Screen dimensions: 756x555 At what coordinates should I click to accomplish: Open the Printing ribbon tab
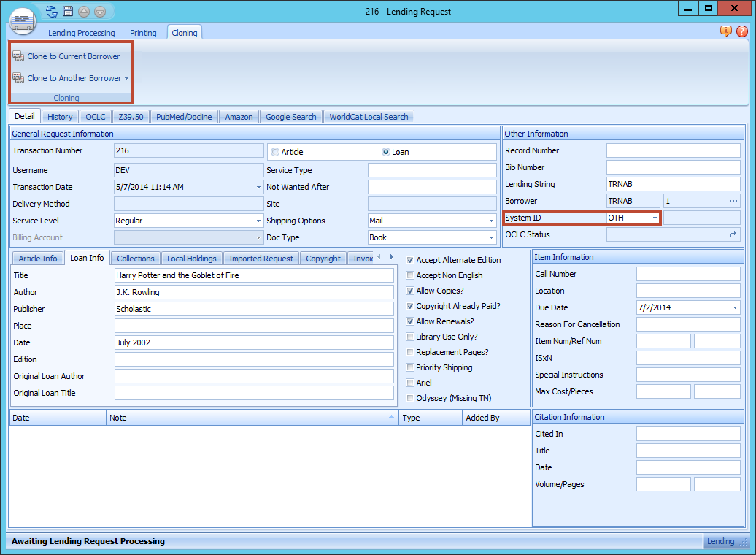(143, 32)
